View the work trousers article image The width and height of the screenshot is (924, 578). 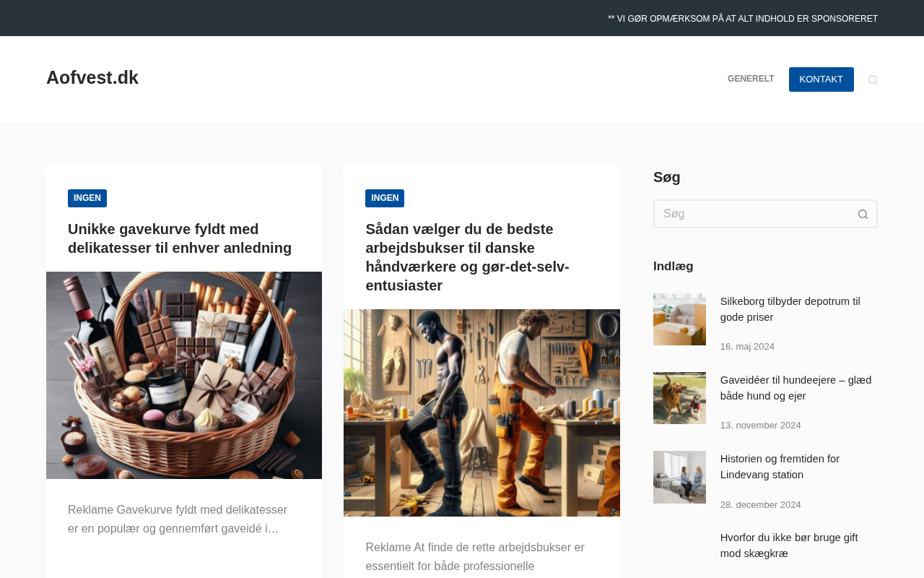(x=481, y=413)
